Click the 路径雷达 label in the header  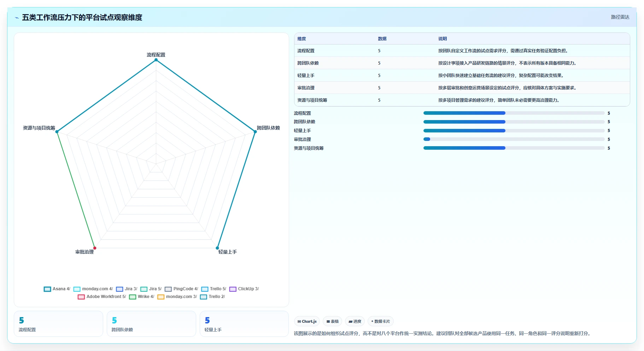[620, 17]
